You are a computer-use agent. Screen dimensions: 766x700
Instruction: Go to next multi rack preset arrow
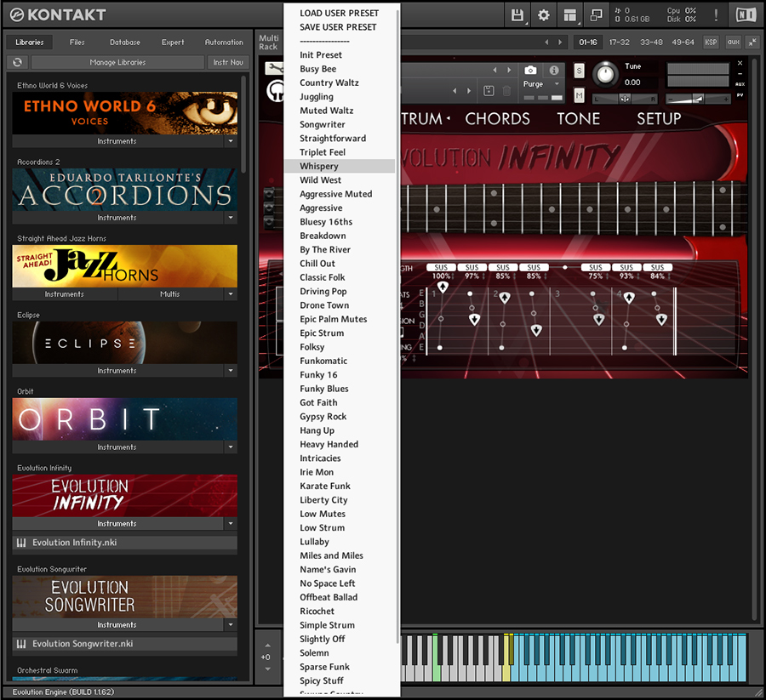[x=560, y=42]
